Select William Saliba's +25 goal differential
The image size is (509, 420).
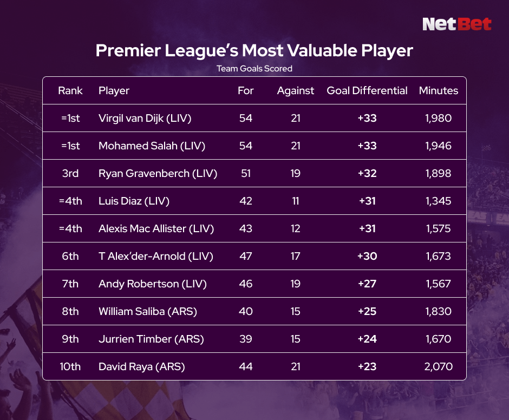pyautogui.click(x=367, y=311)
